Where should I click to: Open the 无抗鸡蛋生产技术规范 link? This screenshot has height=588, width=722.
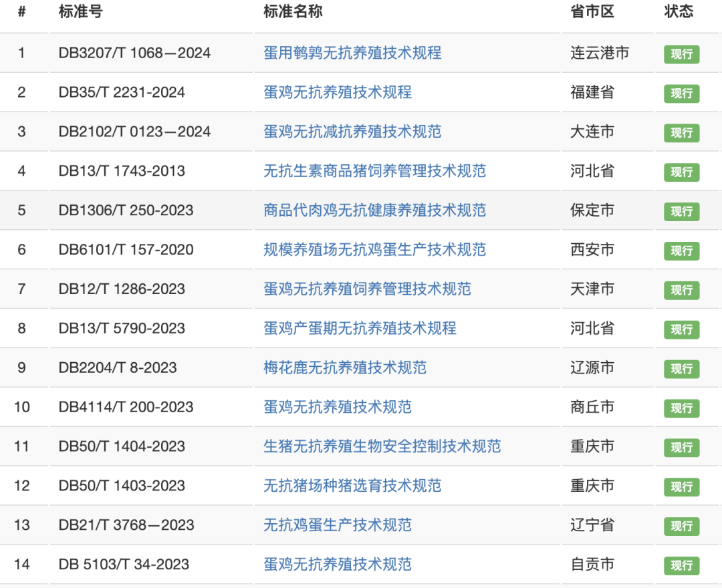(x=338, y=525)
